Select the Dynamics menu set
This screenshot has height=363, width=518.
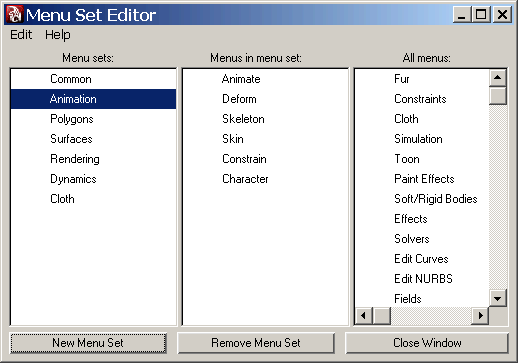pyautogui.click(x=93, y=179)
